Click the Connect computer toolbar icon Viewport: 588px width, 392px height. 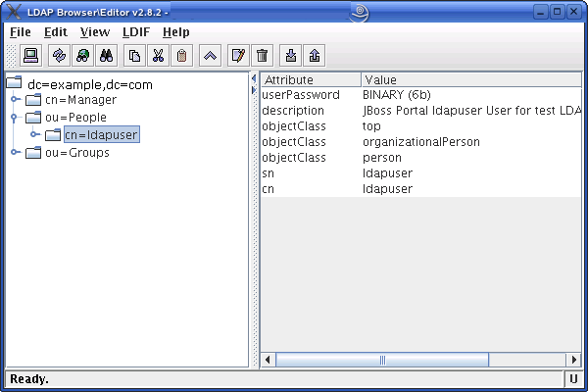tap(30, 56)
